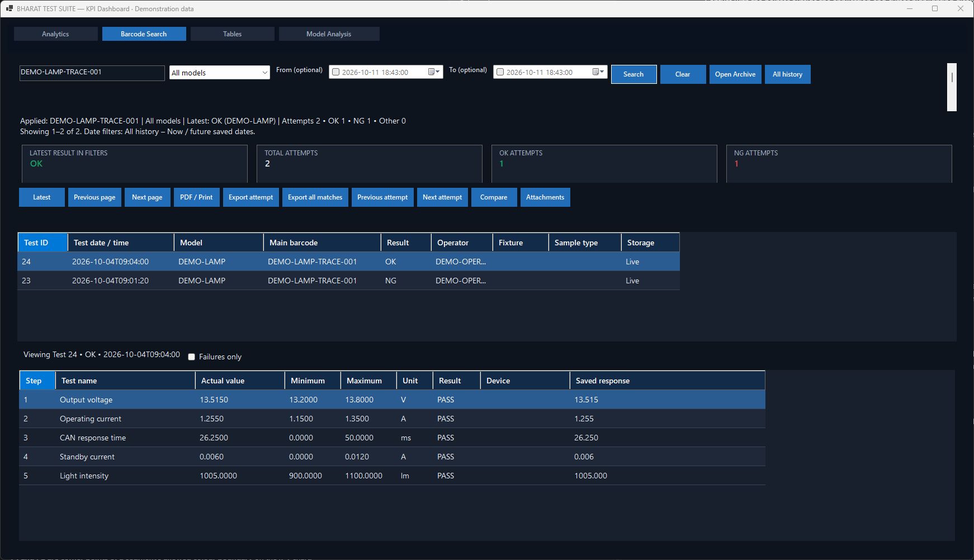Open Archive button

[735, 74]
